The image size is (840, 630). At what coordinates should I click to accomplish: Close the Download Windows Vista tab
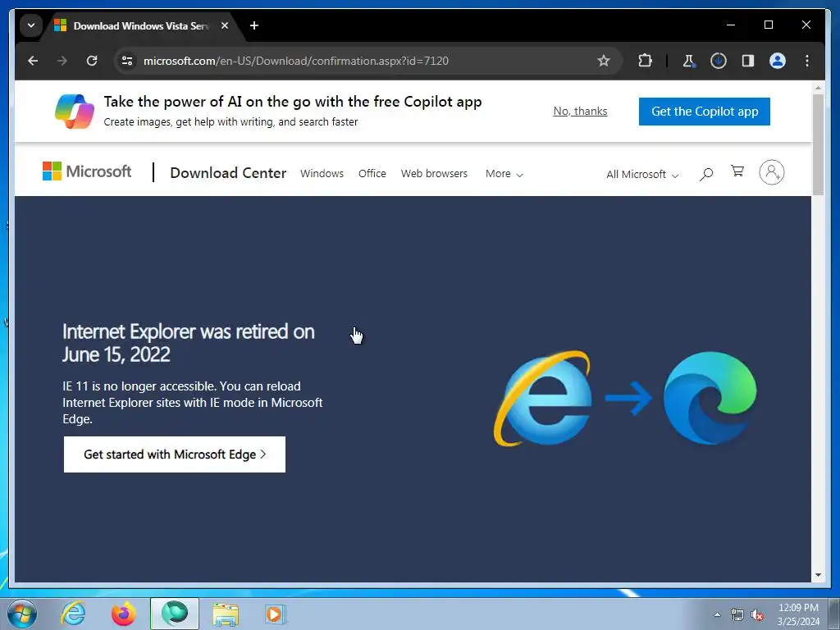coord(225,25)
